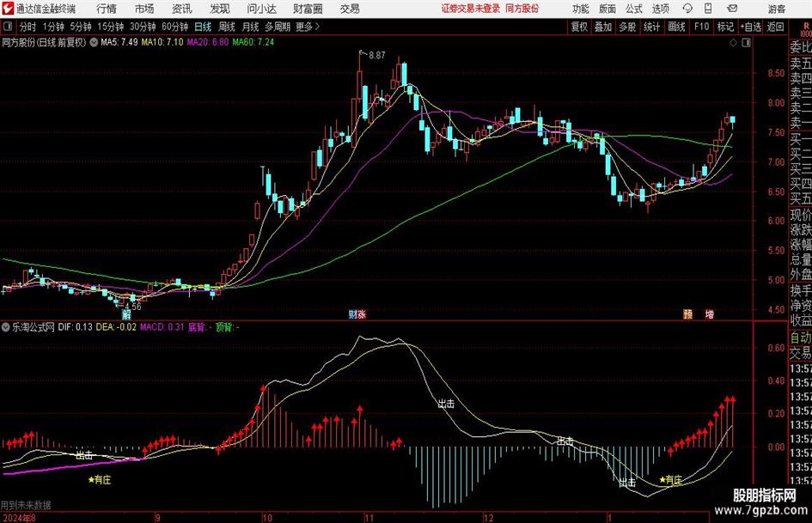Open the 资讯 menu
The image size is (812, 523).
pyautogui.click(x=182, y=9)
